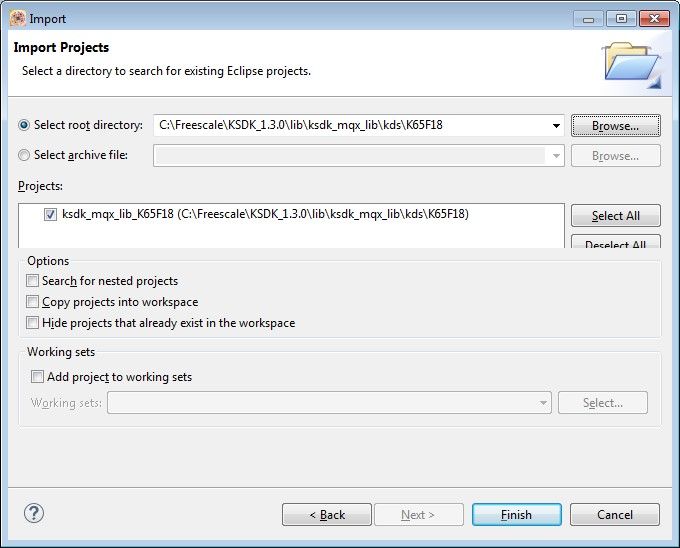Choose the Select root directory radio button
This screenshot has height=548, width=680.
tap(25, 125)
